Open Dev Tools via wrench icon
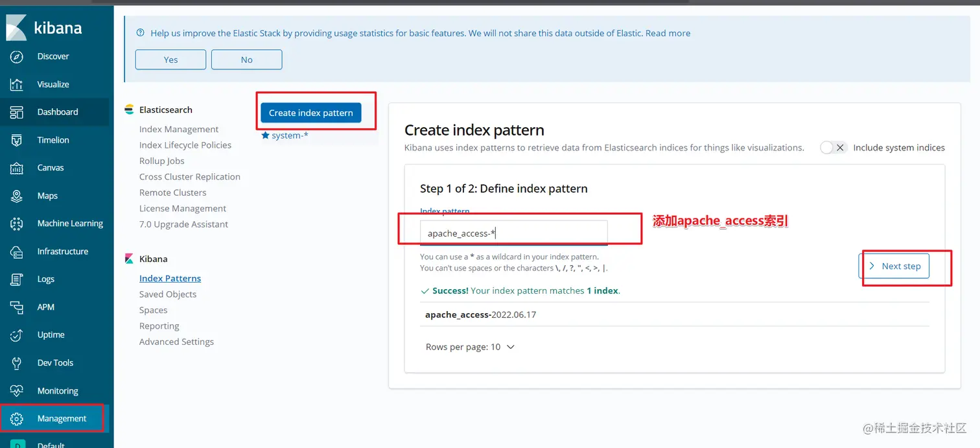980x448 pixels. click(17, 363)
